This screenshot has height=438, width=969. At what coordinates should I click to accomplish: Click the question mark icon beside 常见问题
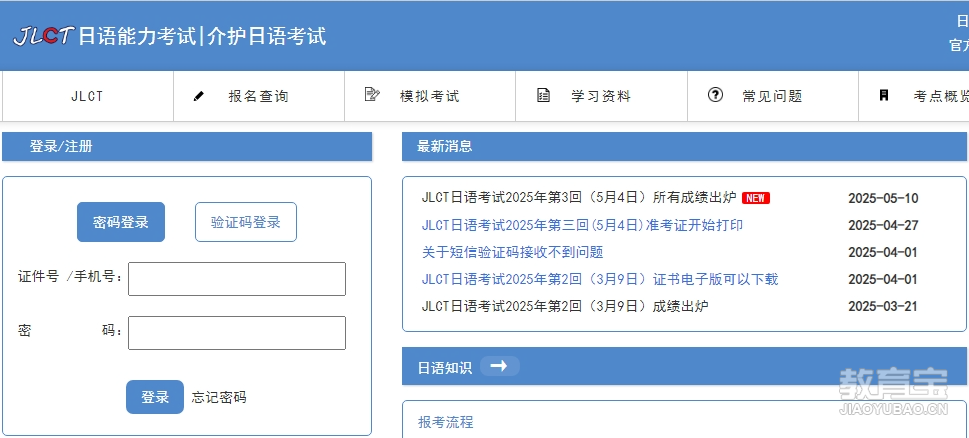[x=715, y=95]
